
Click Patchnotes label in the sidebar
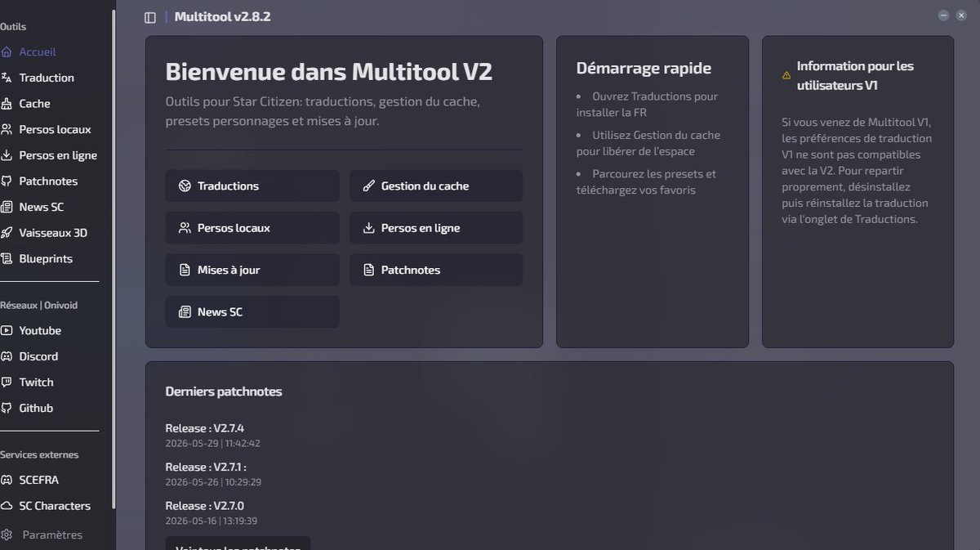pyautogui.click(x=48, y=181)
